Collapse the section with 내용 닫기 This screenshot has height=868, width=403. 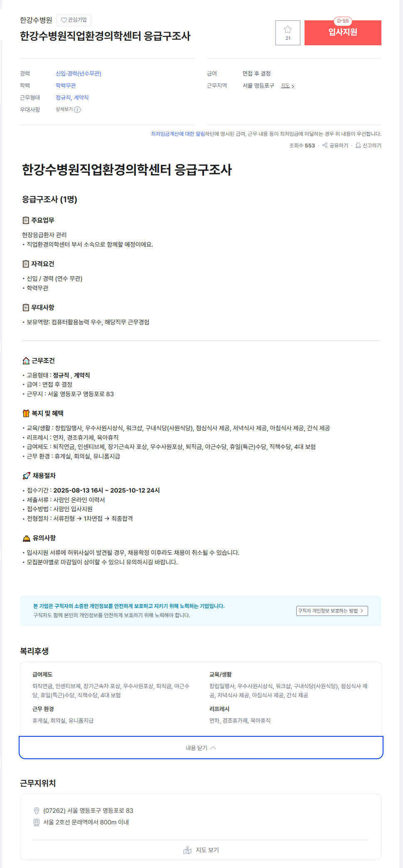201,748
